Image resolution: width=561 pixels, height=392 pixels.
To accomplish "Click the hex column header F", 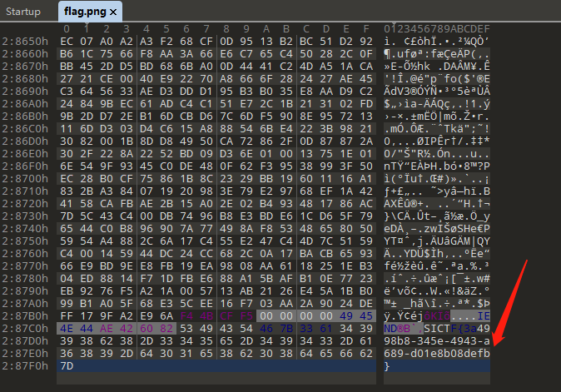I will click(367, 29).
